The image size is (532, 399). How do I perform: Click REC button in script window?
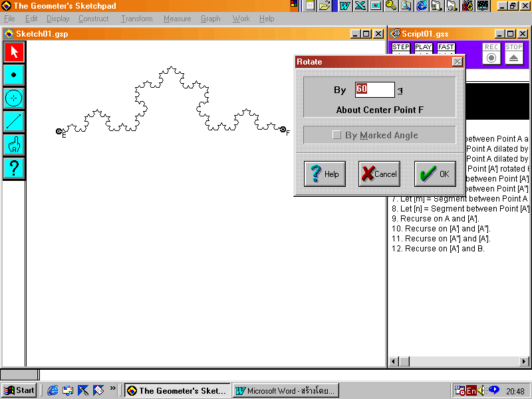pos(491,53)
